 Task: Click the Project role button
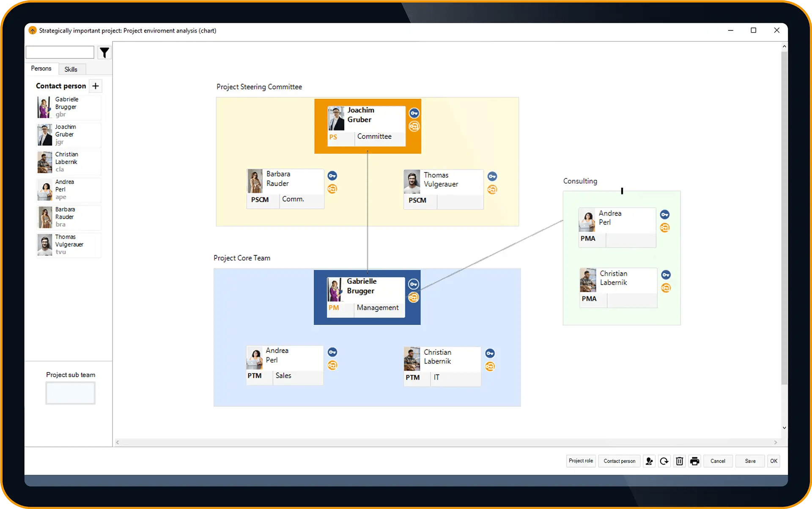(581, 461)
